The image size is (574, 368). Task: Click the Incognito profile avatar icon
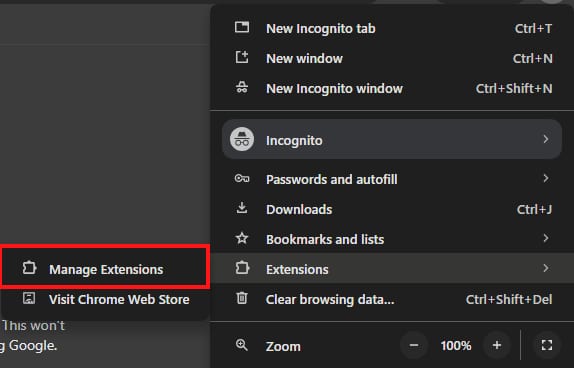click(242, 140)
